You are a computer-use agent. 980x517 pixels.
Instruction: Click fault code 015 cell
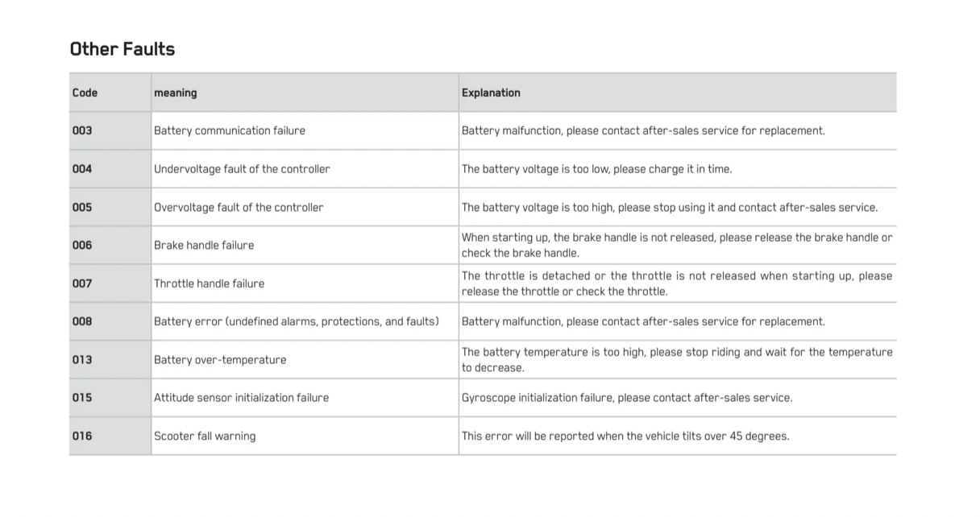[x=110, y=398]
